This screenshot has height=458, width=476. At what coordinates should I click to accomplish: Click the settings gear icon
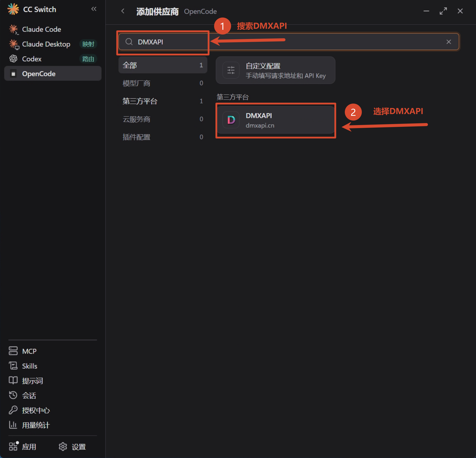(x=63, y=446)
